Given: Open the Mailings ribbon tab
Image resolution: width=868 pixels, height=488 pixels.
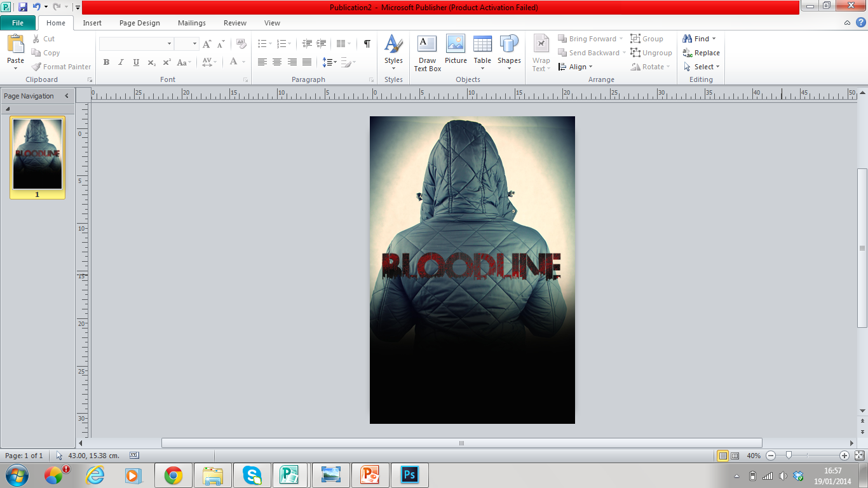Looking at the screenshot, I should click(x=191, y=23).
